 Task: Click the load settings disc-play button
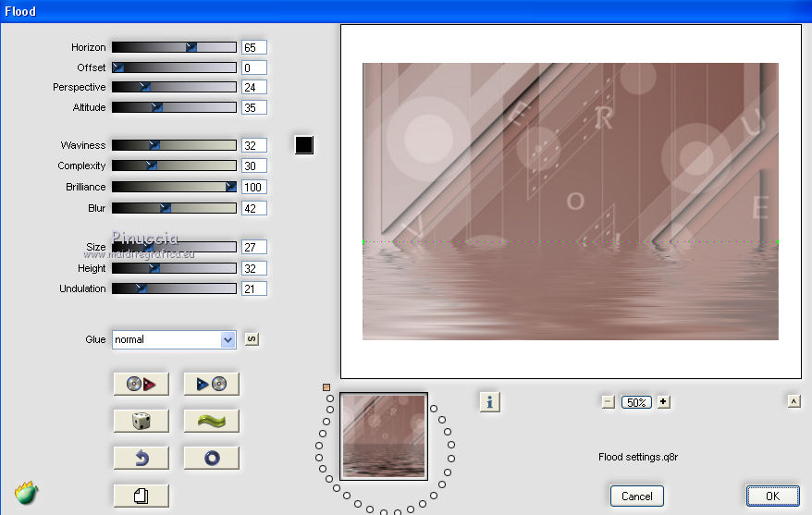(141, 384)
